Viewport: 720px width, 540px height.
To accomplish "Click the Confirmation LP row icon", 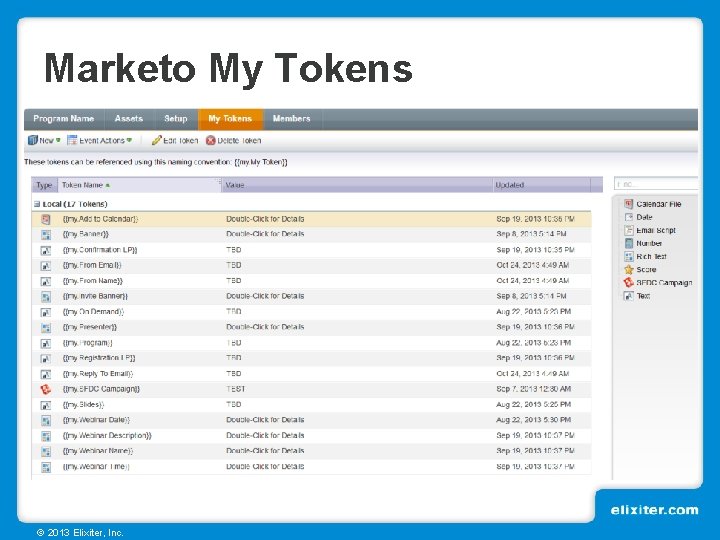I will click(x=45, y=250).
